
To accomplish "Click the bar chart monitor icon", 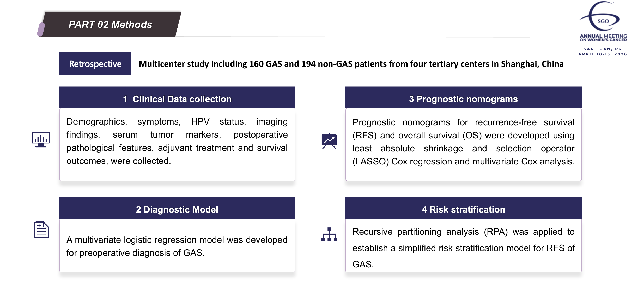I will [x=41, y=139].
